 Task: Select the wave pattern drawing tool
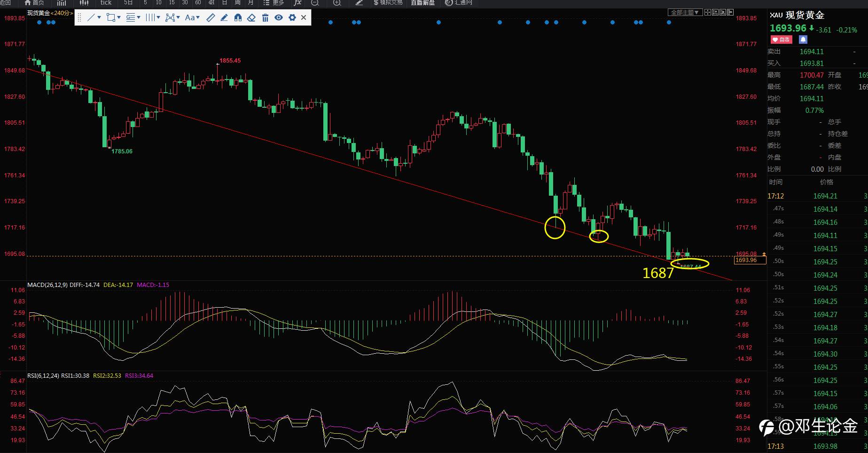(170, 17)
